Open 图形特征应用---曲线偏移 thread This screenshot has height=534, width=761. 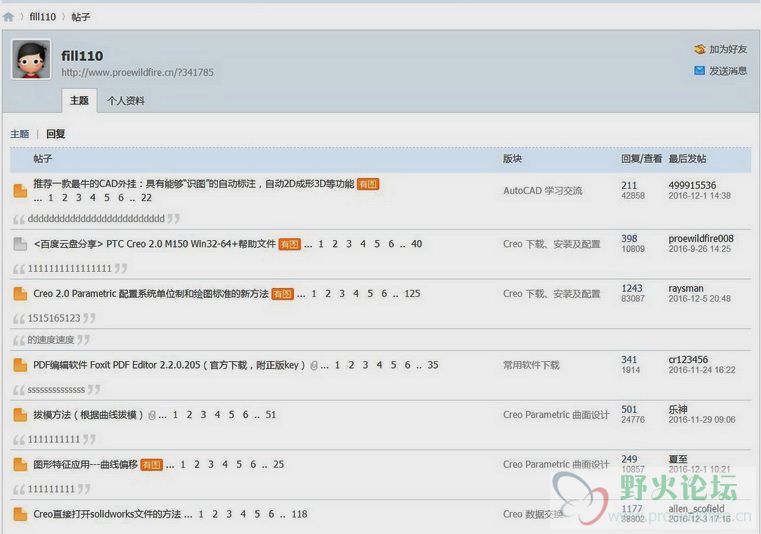click(x=85, y=465)
